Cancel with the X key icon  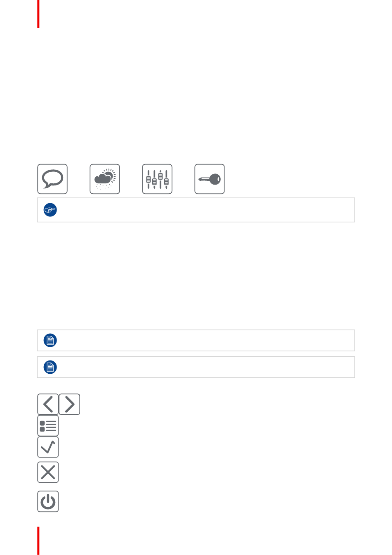coord(48,472)
